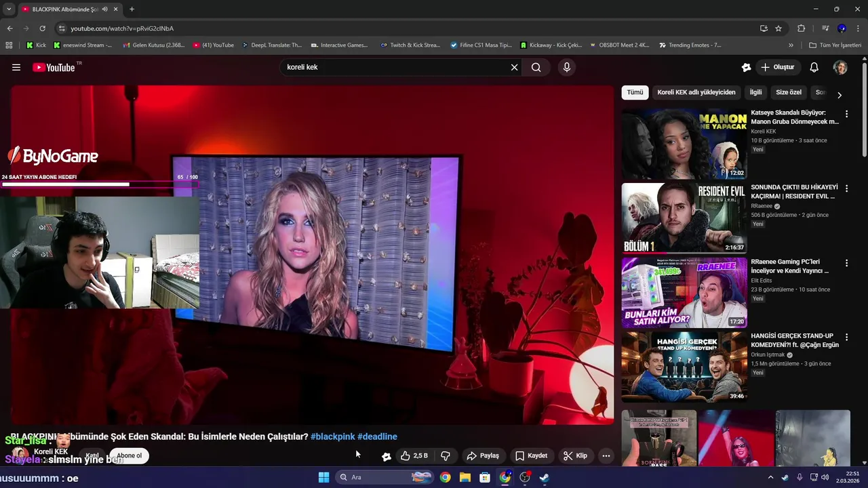Mute tab via speaker icon on tab

[x=104, y=9]
